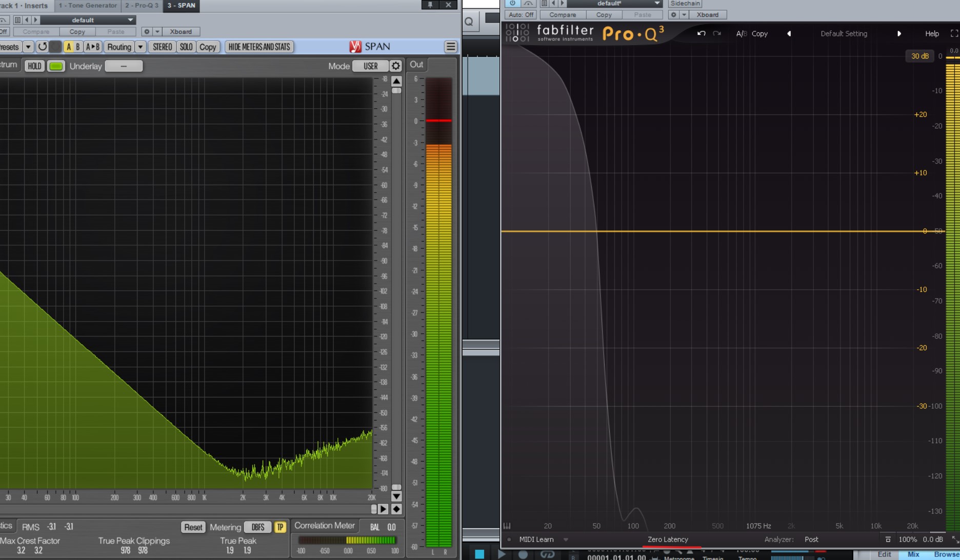This screenshot has height=560, width=960.
Task: Jump to spectrum range end diamond
Action: point(396,509)
